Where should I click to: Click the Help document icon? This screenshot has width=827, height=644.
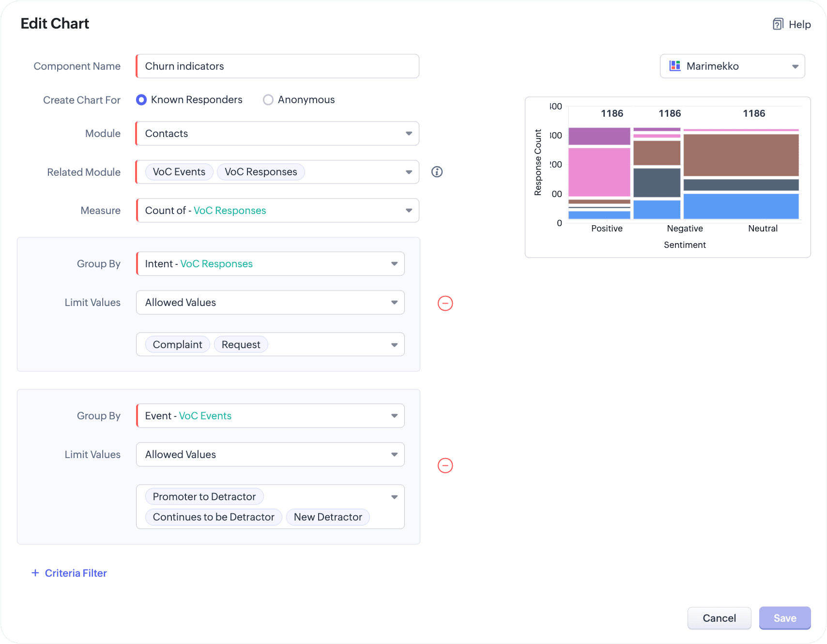click(x=778, y=24)
